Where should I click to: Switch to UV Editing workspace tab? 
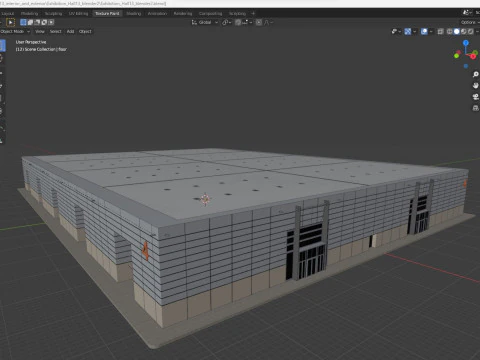pos(78,13)
